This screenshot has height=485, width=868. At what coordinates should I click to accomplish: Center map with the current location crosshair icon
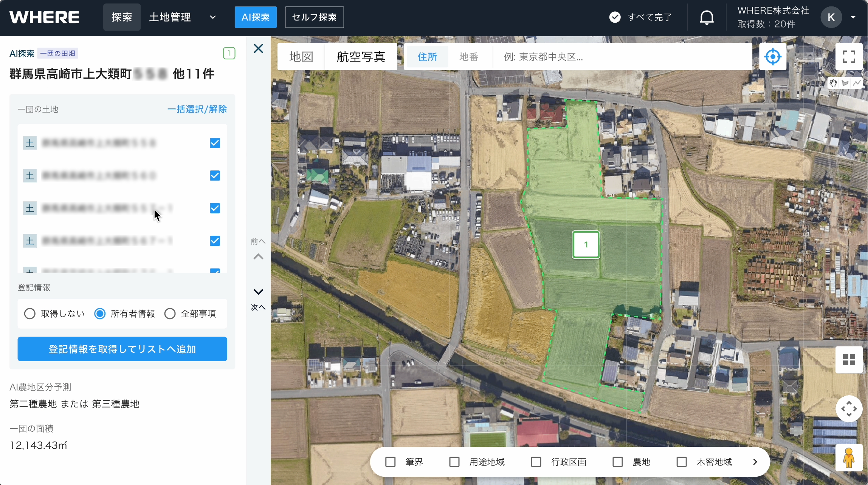click(x=772, y=57)
